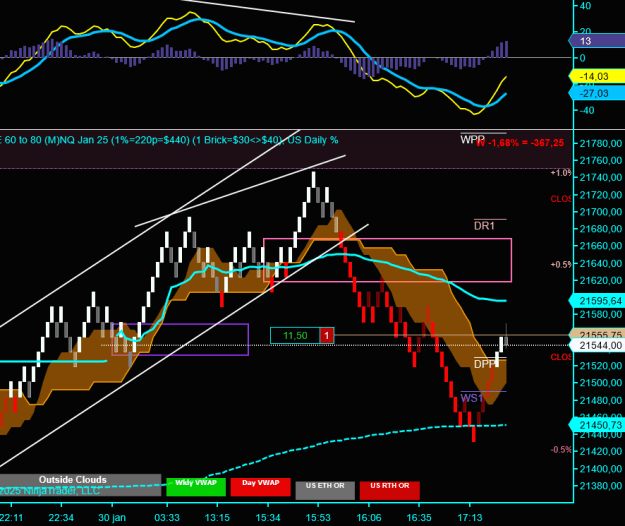Click the chart title mentioning NQ Jan 25
625x526 pixels.
tap(169, 140)
